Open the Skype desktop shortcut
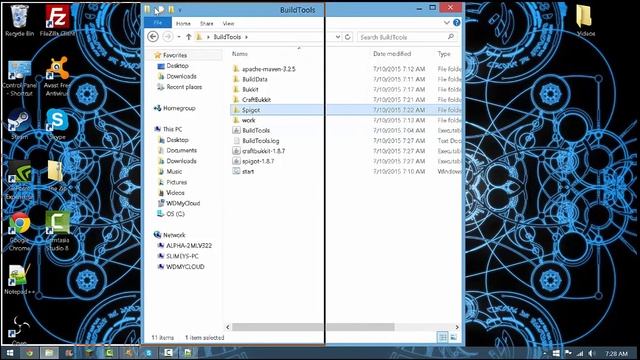Image resolution: width=640 pixels, height=360 pixels. tap(57, 125)
